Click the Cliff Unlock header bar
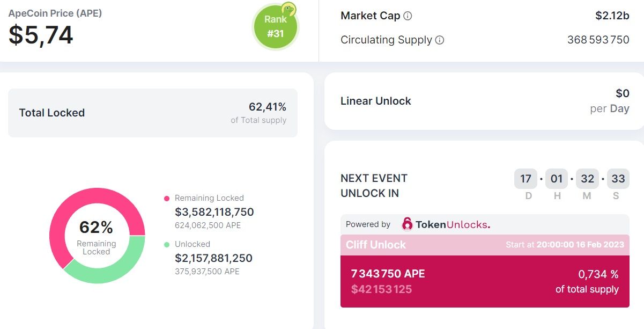 [x=485, y=245]
